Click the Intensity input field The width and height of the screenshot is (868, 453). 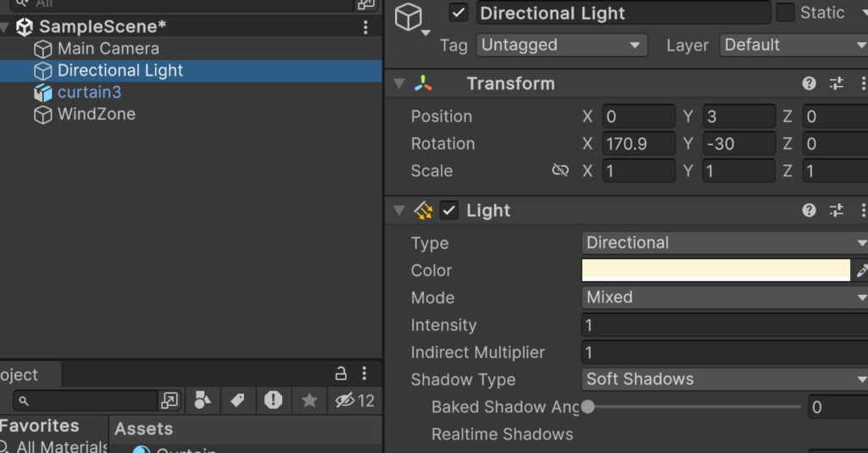coord(725,325)
